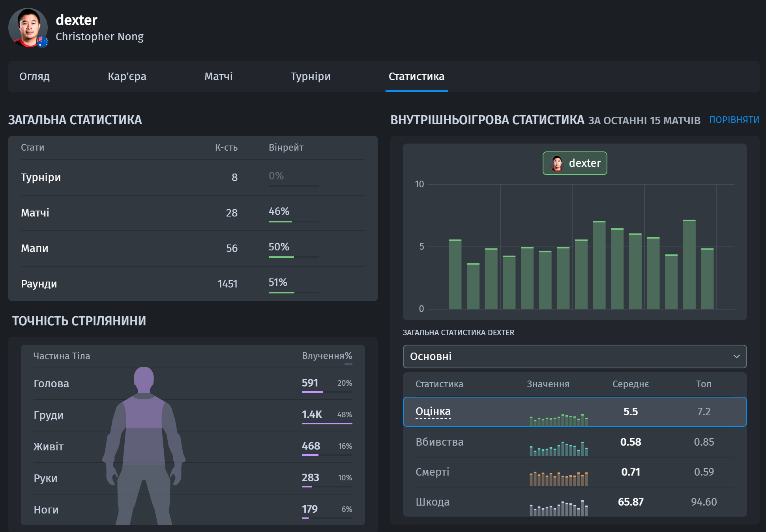Image resolution: width=766 pixels, height=532 pixels.
Task: Click the Живіт hits value 468
Action: (x=311, y=446)
